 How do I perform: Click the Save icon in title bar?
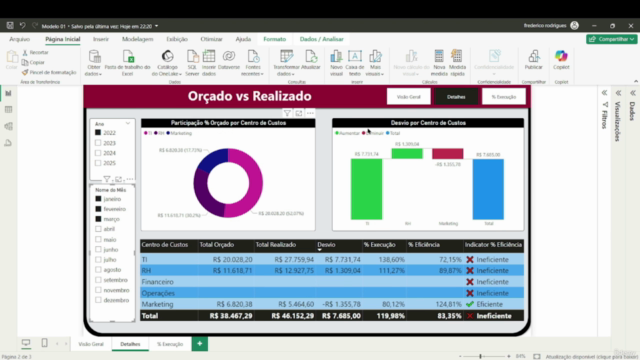pos(10,26)
